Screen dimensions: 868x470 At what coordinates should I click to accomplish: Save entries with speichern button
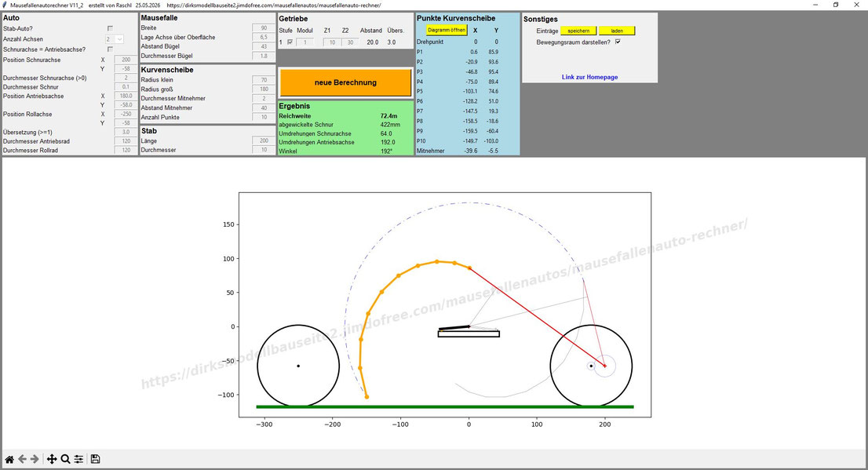(x=578, y=31)
